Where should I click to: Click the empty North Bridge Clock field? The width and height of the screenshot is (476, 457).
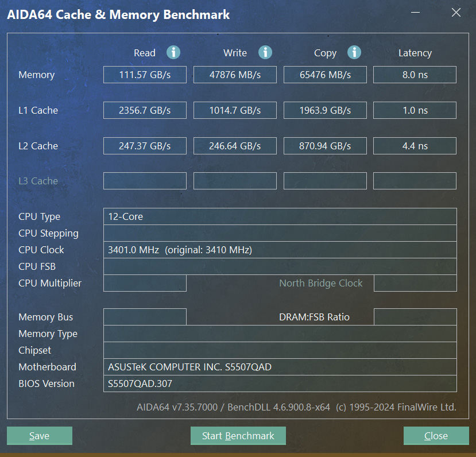(x=415, y=283)
